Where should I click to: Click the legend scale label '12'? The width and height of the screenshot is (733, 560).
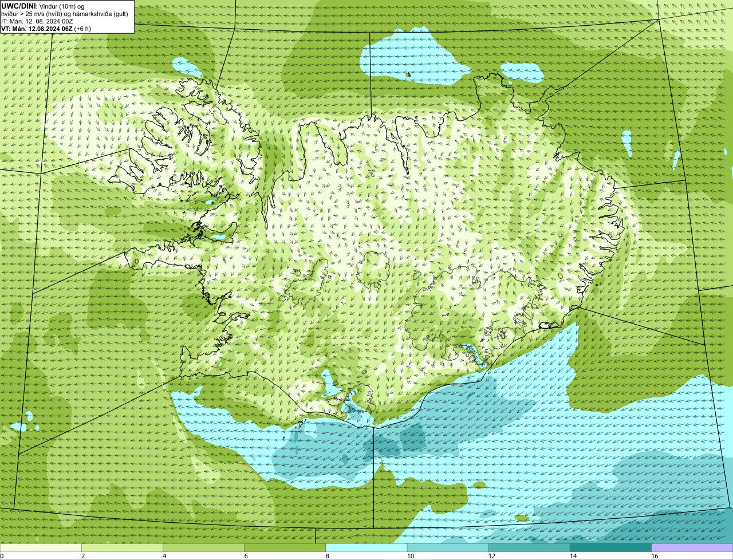coord(491,556)
